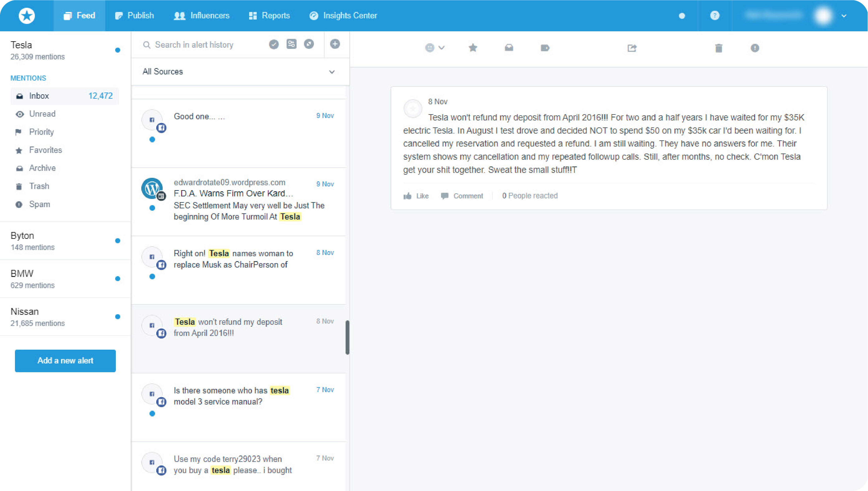Screen dimensions: 868x491
Task: Expand the All Sources dropdown
Action: [240, 72]
